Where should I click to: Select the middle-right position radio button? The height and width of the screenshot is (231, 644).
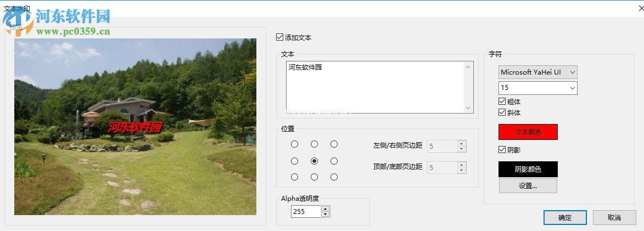[x=334, y=161]
